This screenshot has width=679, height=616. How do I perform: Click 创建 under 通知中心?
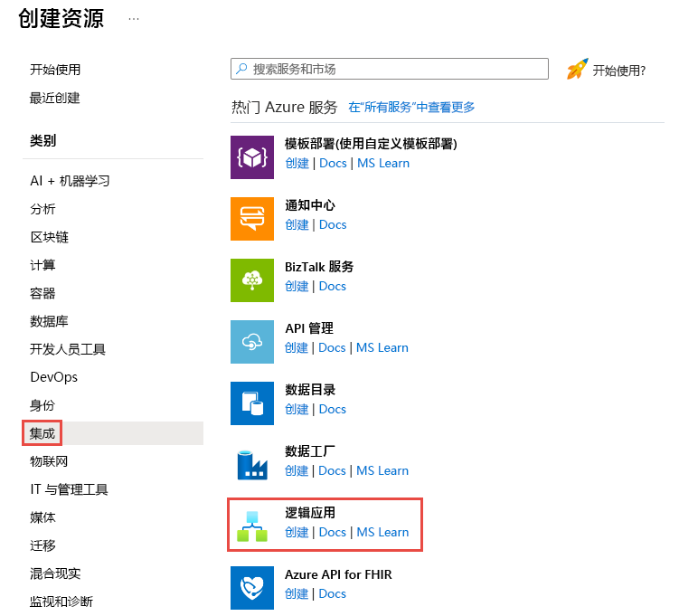[297, 225]
